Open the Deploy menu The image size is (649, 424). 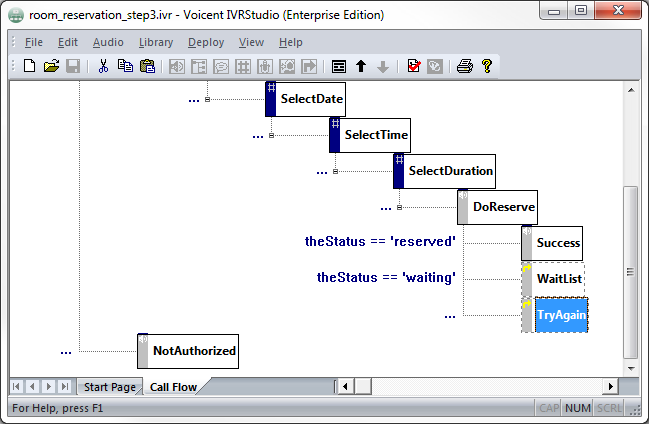click(x=206, y=42)
